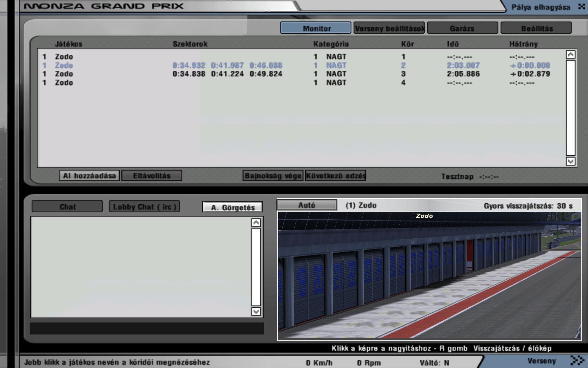Switch to Verseny beállítások tab

[389, 28]
